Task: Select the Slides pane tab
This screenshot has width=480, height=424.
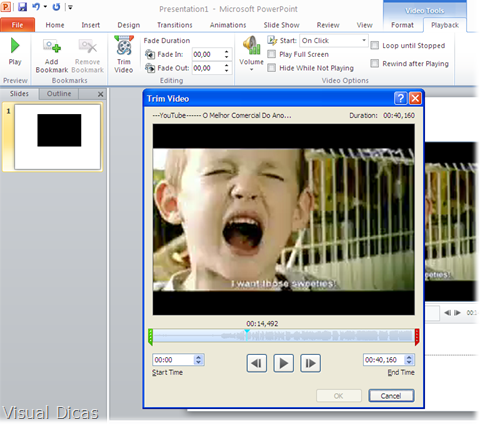Action: (x=19, y=94)
